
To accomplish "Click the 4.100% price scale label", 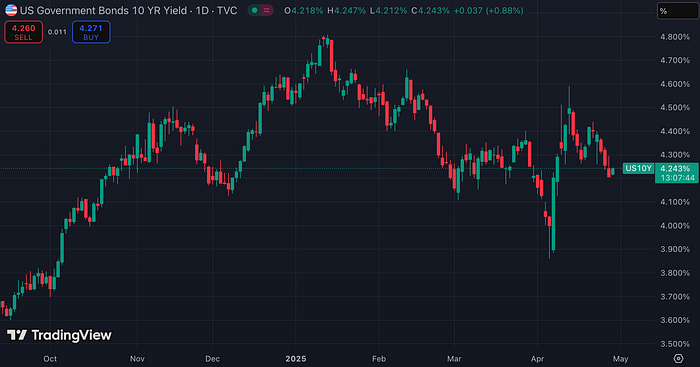I will click(675, 202).
